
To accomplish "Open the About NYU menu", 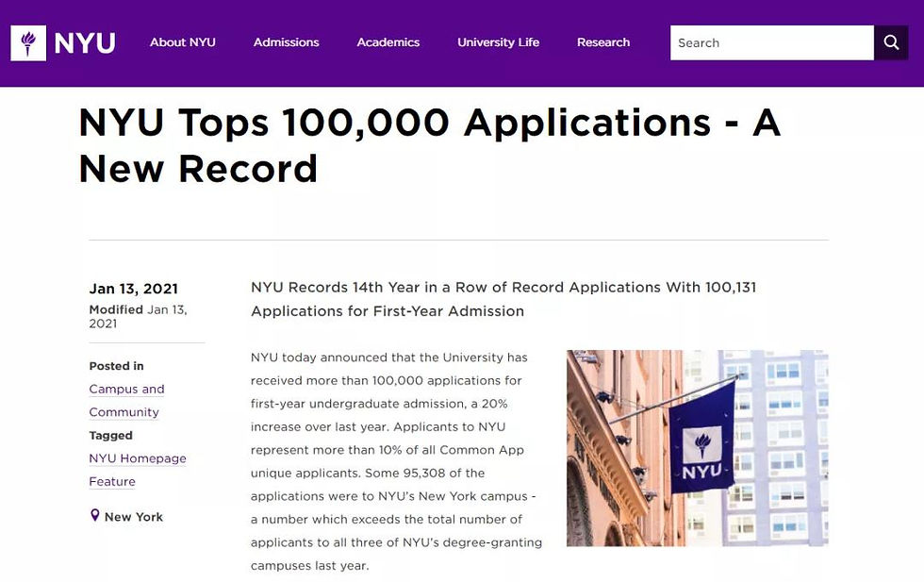I will click(x=183, y=42).
